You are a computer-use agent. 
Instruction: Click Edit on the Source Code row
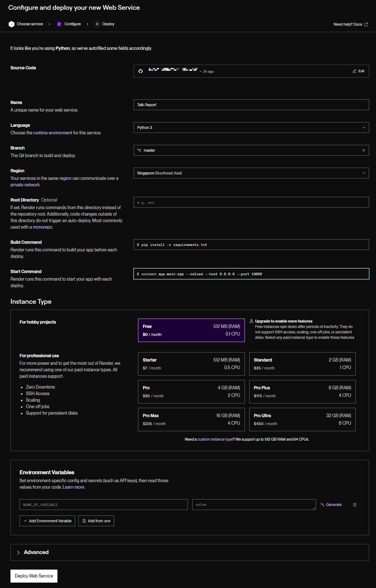(x=359, y=71)
